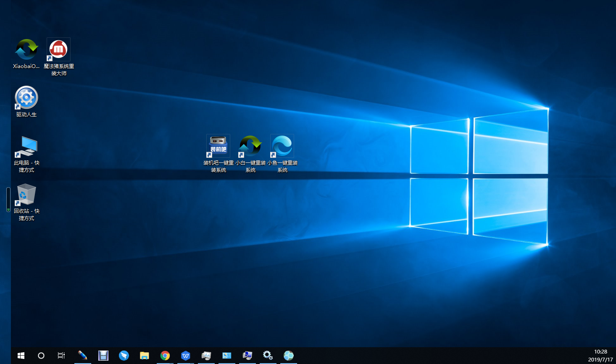Screen dimensions: 616x364
Task: Open the teal hexagon sphere taskbar app
Action: coord(288,356)
